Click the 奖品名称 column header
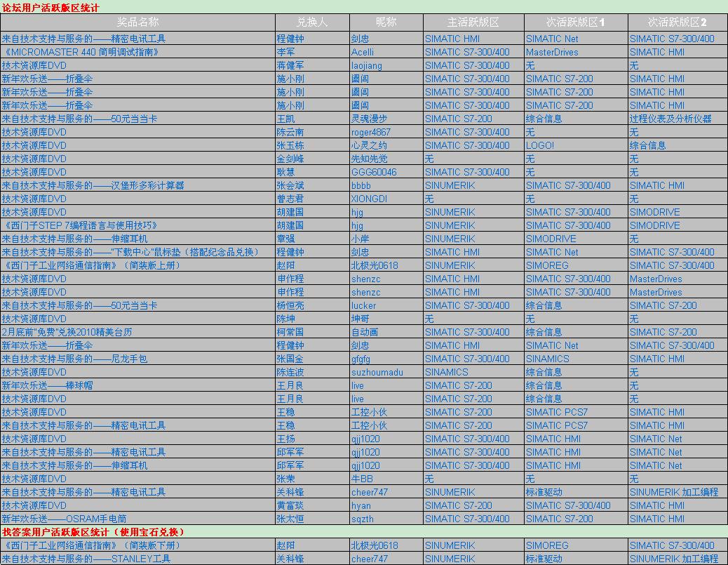Image resolution: width=728 pixels, height=565 pixels. 137,22
